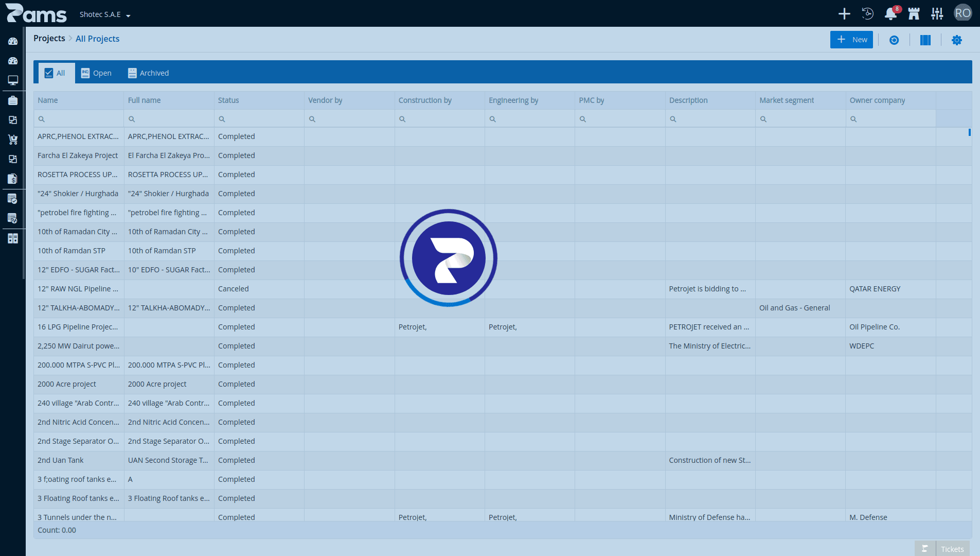Focus the Owner company column search filter

click(x=891, y=119)
